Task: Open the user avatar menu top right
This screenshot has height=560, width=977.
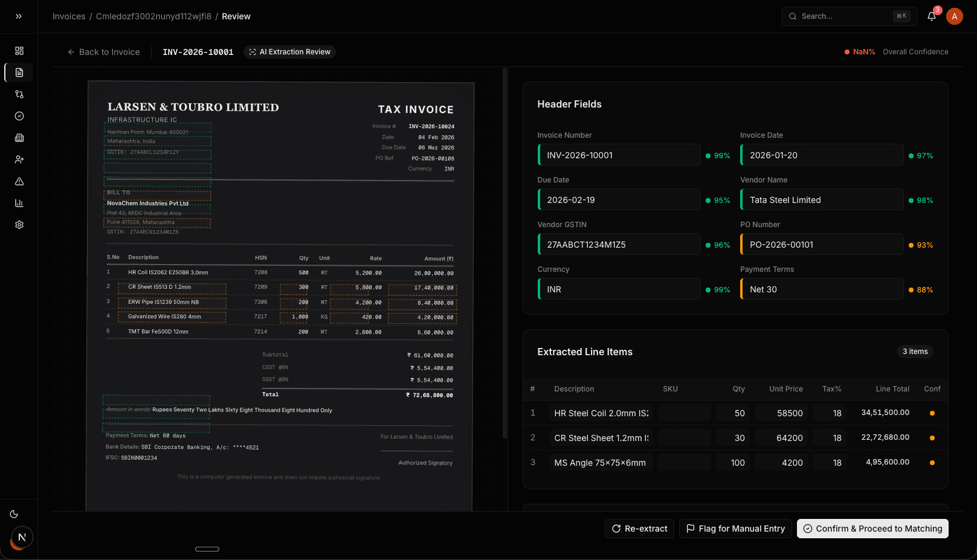Action: (955, 16)
